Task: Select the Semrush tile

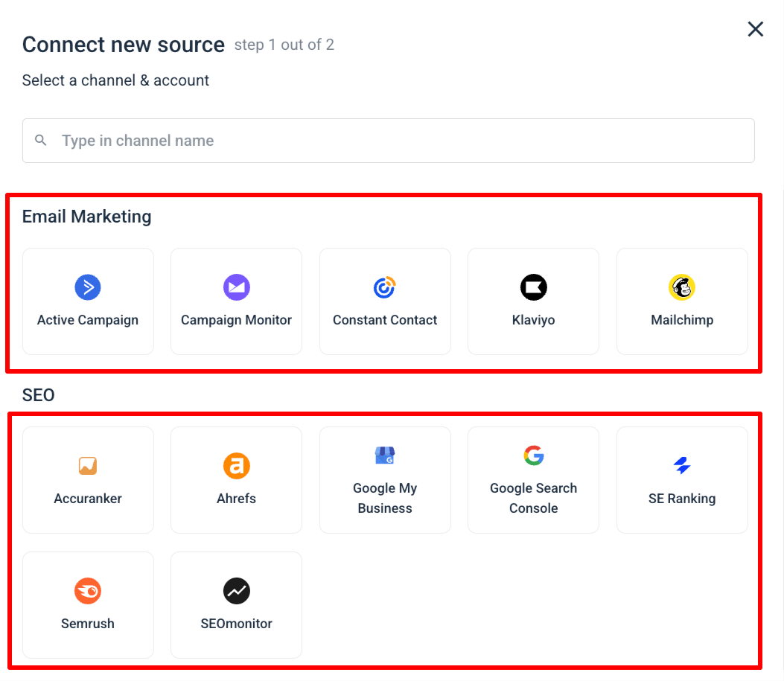Action: pos(88,605)
